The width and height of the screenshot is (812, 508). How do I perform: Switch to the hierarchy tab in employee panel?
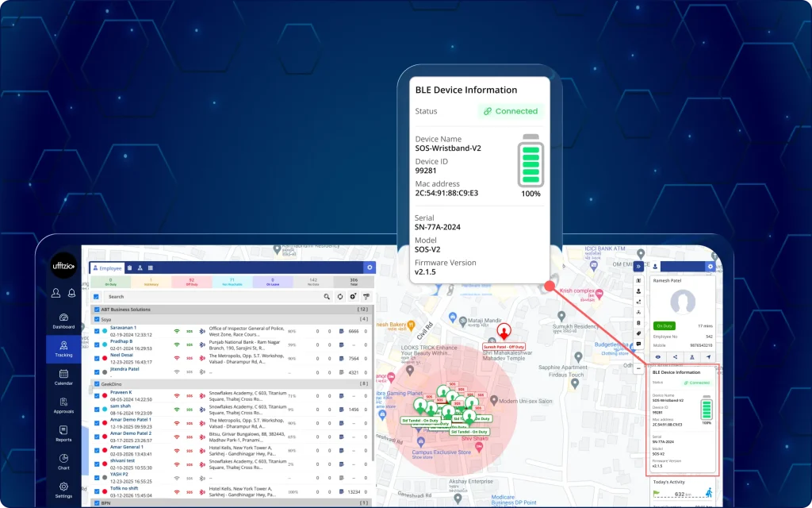pyautogui.click(x=140, y=268)
